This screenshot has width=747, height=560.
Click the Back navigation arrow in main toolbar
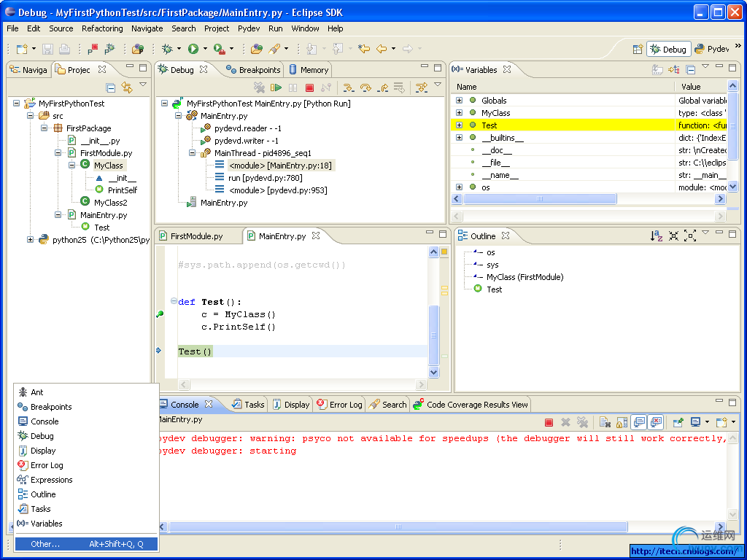(381, 49)
